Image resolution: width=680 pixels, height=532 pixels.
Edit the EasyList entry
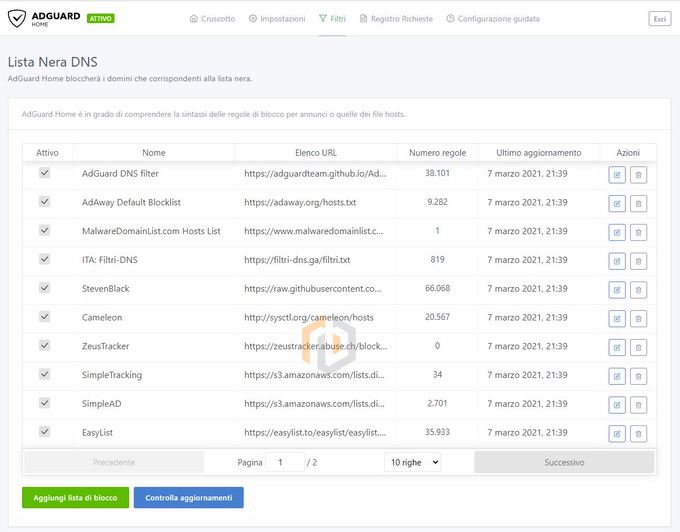pyautogui.click(x=617, y=434)
